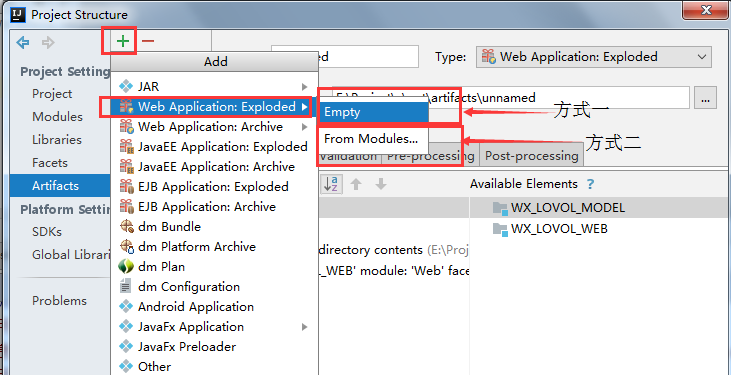731x375 pixels.
Task: Click the dm Platform Archive icon
Action: click(x=126, y=246)
